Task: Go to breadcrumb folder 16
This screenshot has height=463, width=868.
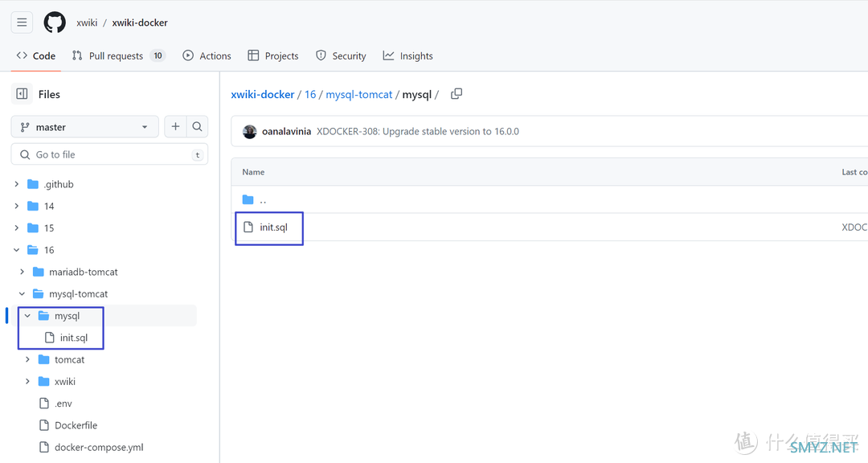Action: coord(310,95)
